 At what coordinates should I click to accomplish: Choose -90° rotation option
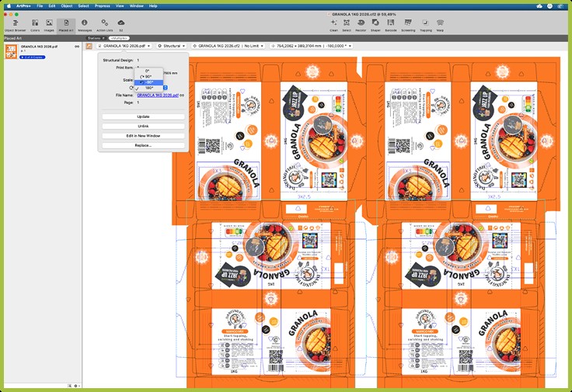coord(149,82)
